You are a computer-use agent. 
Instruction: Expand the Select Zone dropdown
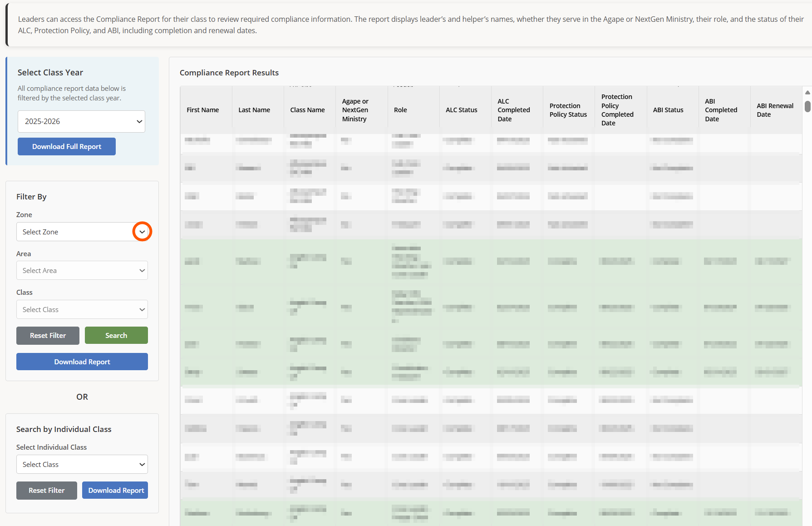coord(142,232)
